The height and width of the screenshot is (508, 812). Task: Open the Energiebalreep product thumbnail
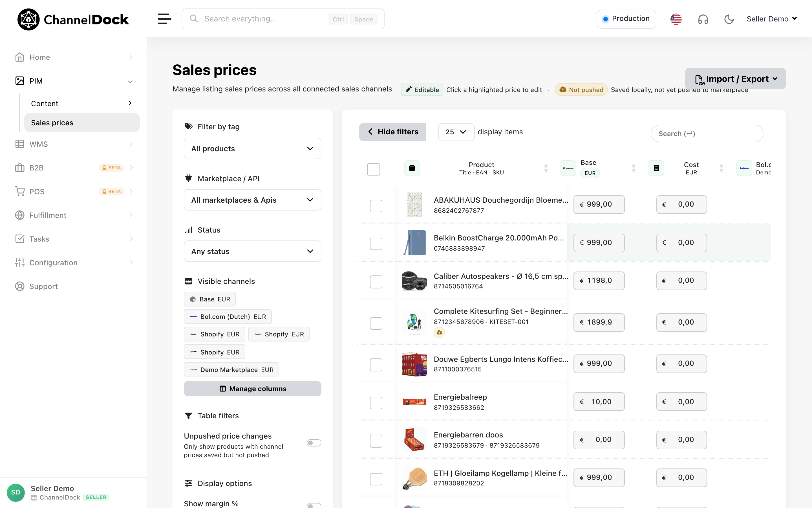pos(414,402)
